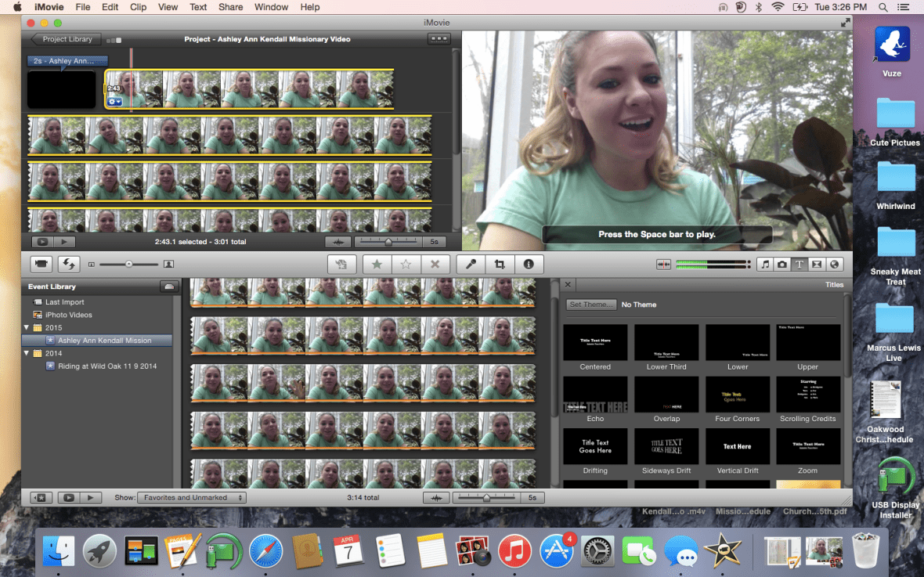Mark selection as Favorite with filled star
This screenshot has height=577, width=924.
click(377, 265)
